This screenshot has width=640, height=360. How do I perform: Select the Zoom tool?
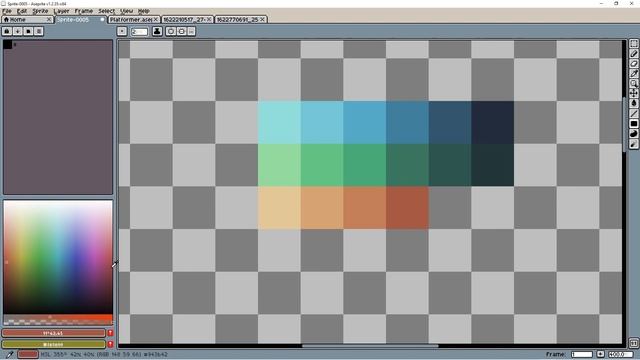coord(633,84)
